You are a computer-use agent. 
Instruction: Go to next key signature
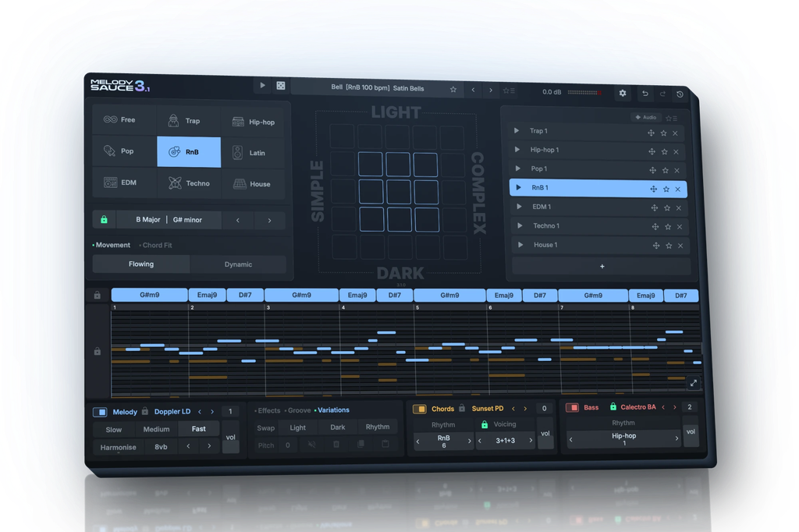point(269,221)
